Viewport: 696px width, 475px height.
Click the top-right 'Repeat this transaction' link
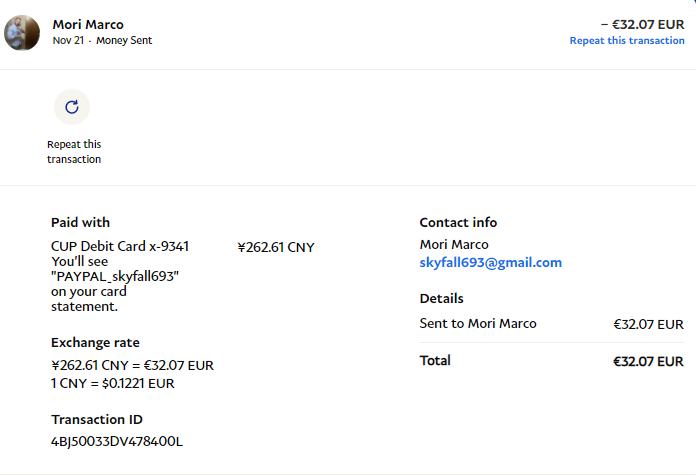pos(627,41)
